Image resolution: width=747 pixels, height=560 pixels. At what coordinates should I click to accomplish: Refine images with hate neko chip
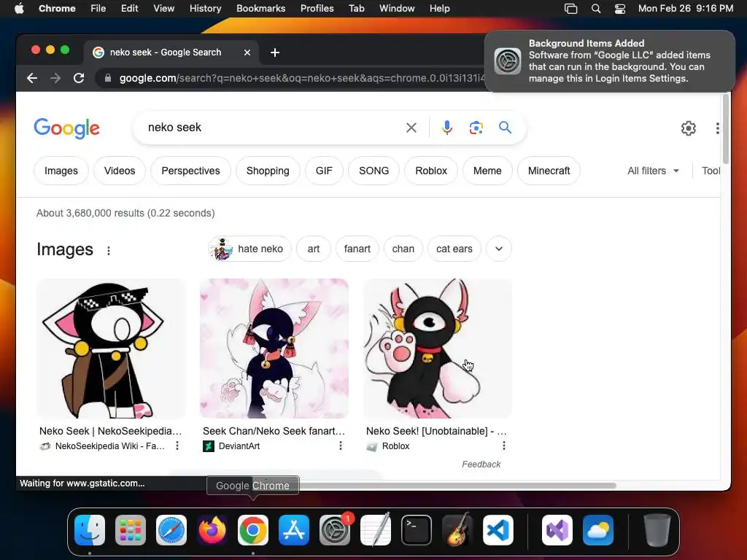[x=249, y=249]
